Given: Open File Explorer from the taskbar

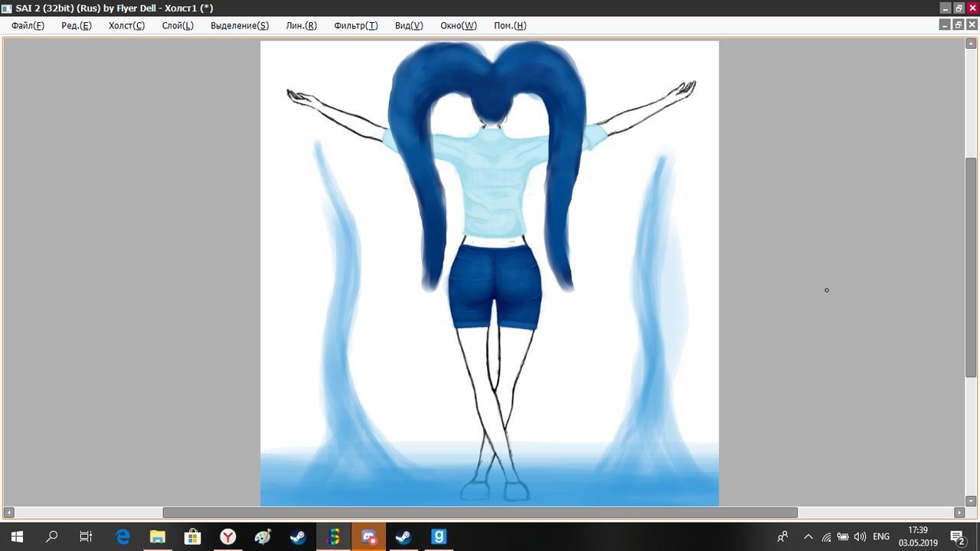Looking at the screenshot, I should (158, 536).
